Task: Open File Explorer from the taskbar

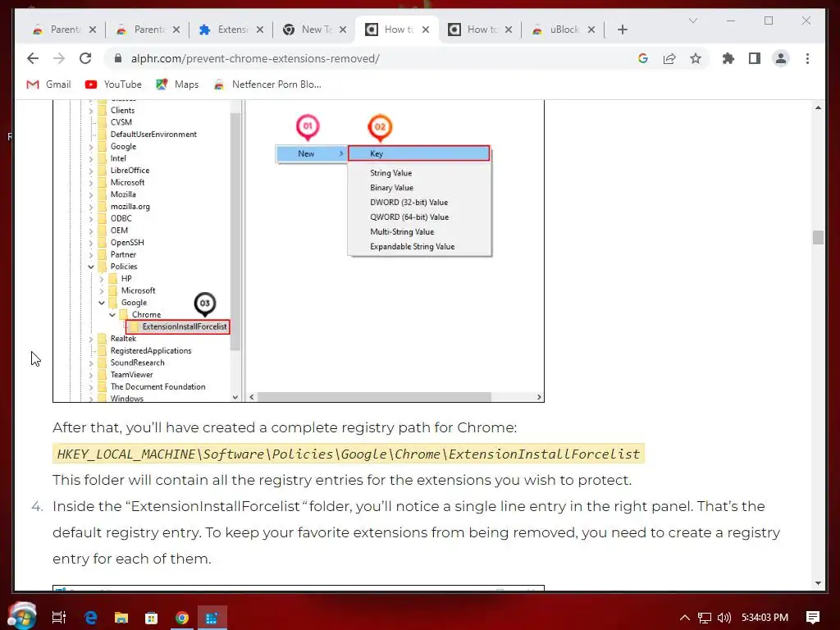Action: point(121,618)
